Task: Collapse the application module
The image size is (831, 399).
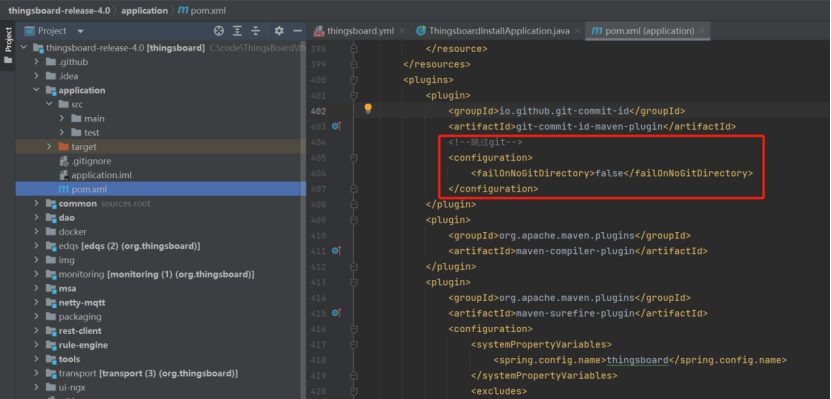Action: point(36,90)
